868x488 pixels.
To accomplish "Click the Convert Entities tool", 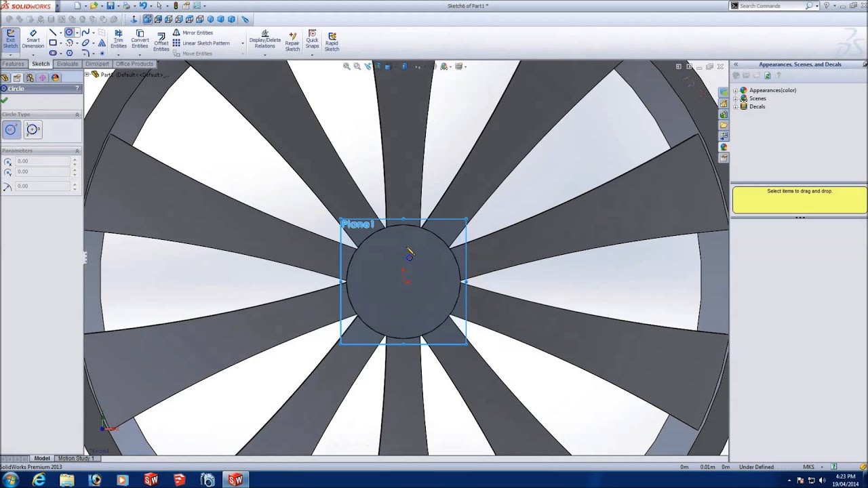I will pyautogui.click(x=140, y=39).
